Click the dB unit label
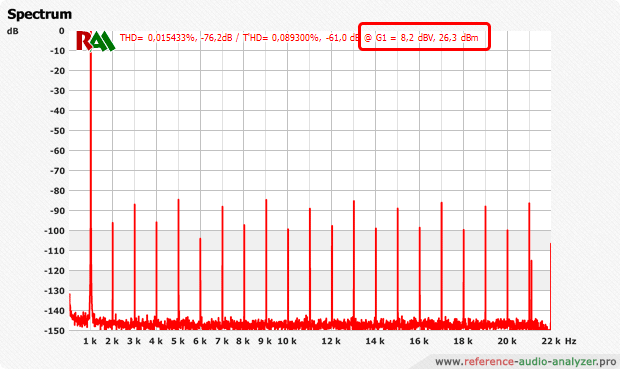 [13, 31]
